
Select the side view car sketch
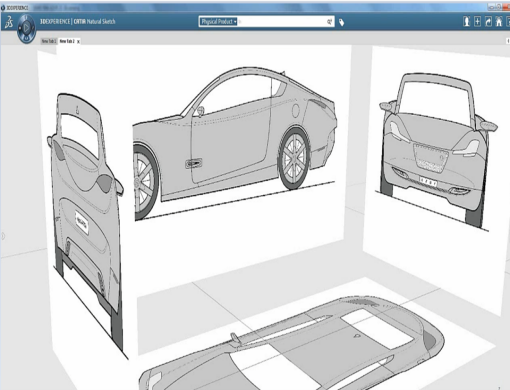pos(235,143)
